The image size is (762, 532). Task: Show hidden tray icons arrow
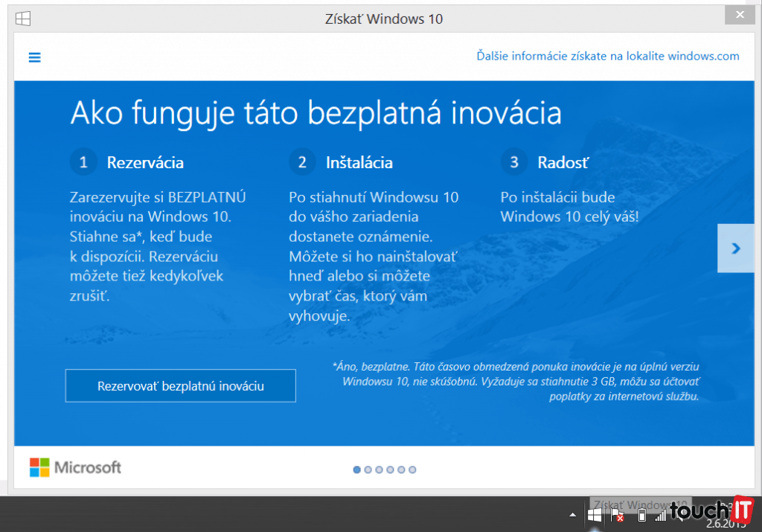coord(572,515)
